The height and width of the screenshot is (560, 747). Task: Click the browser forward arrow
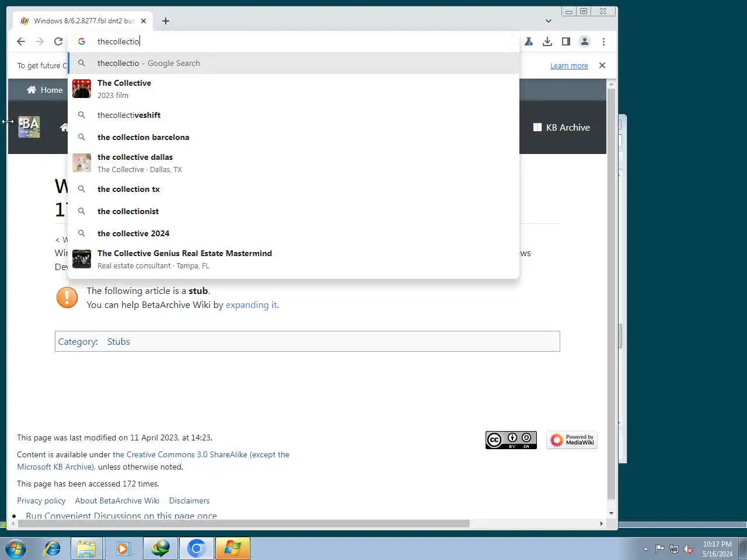pos(40,41)
